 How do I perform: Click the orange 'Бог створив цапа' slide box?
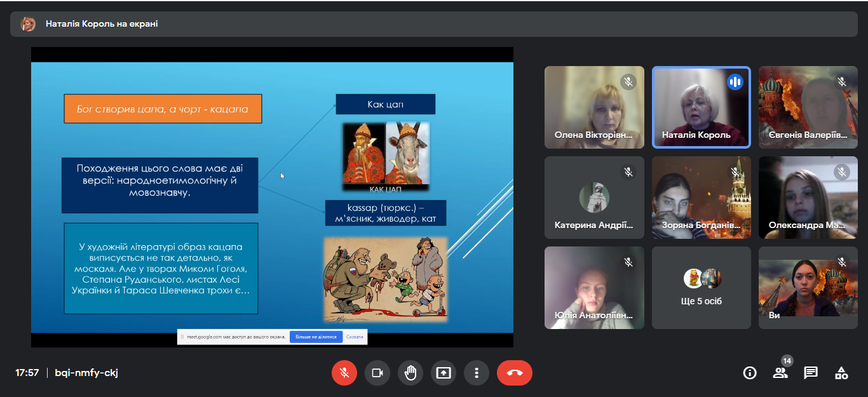(x=163, y=109)
